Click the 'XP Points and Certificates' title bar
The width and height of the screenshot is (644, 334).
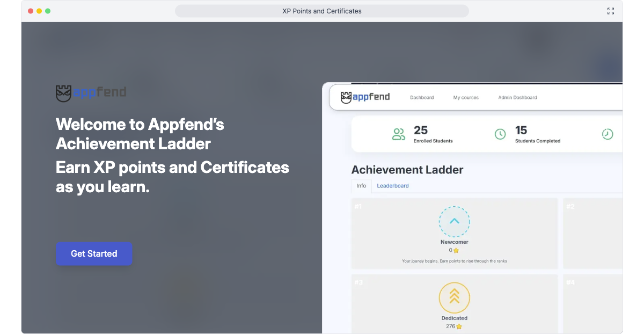point(322,11)
